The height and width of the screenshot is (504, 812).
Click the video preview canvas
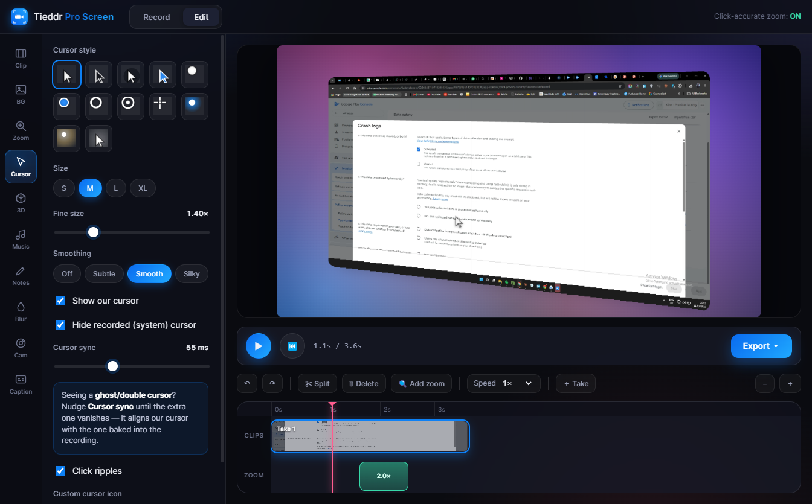[x=519, y=181]
